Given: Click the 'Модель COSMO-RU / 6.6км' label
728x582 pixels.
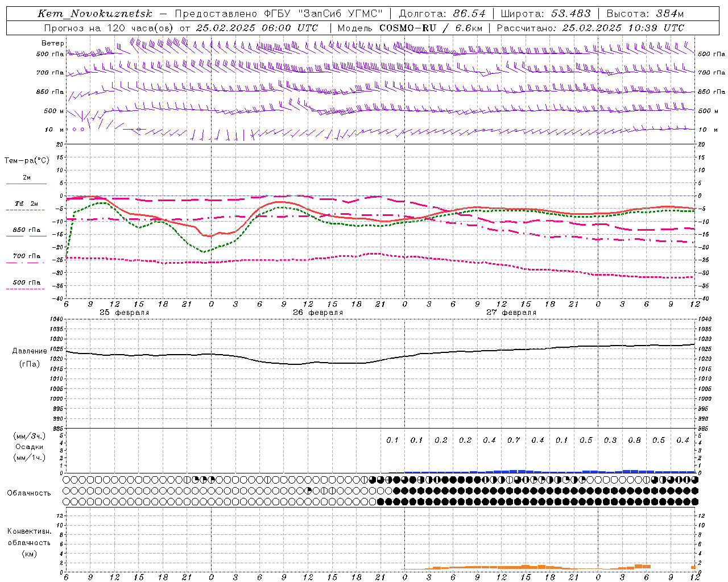Looking at the screenshot, I should (x=409, y=28).
